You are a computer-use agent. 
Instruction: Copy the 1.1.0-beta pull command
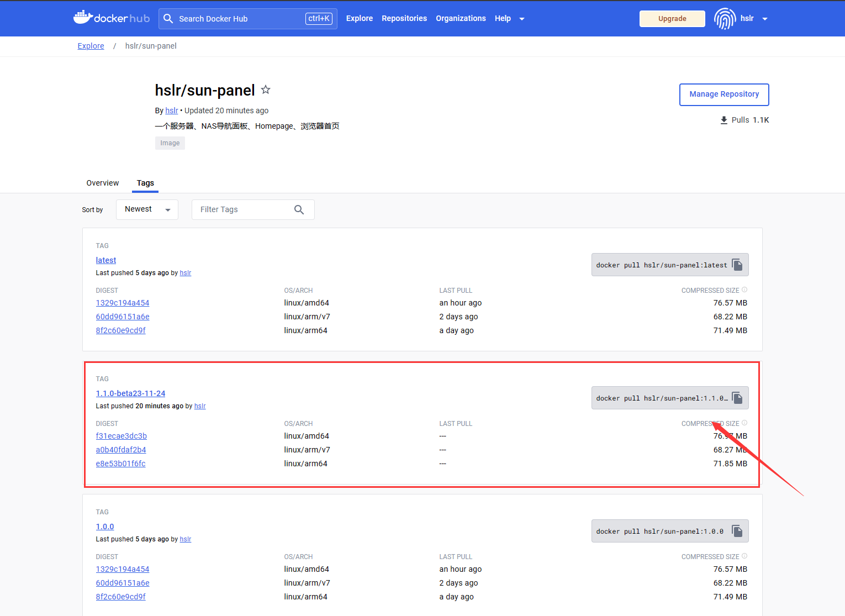737,398
